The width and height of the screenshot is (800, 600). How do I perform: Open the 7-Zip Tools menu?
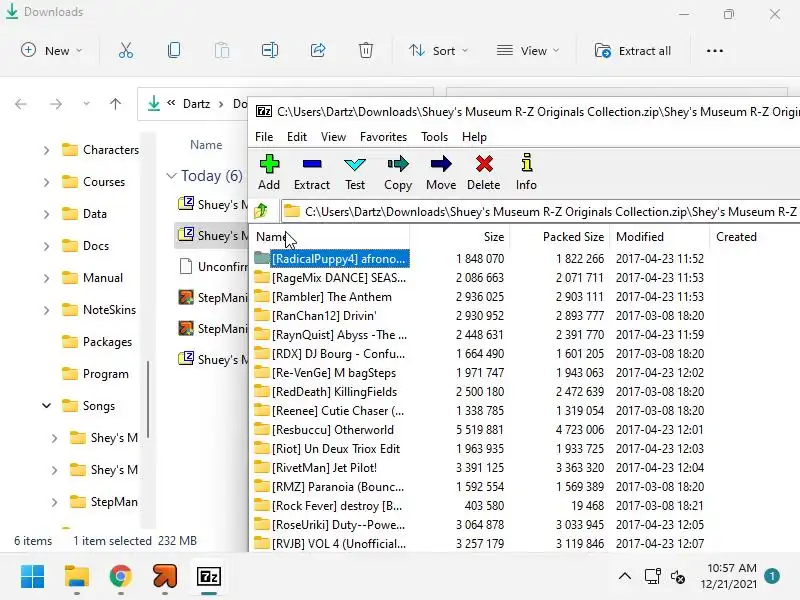pyautogui.click(x=434, y=137)
